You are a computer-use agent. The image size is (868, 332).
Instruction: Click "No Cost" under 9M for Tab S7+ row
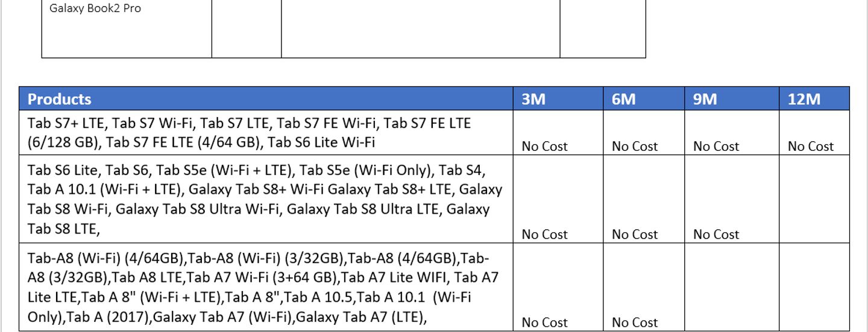coord(715,146)
